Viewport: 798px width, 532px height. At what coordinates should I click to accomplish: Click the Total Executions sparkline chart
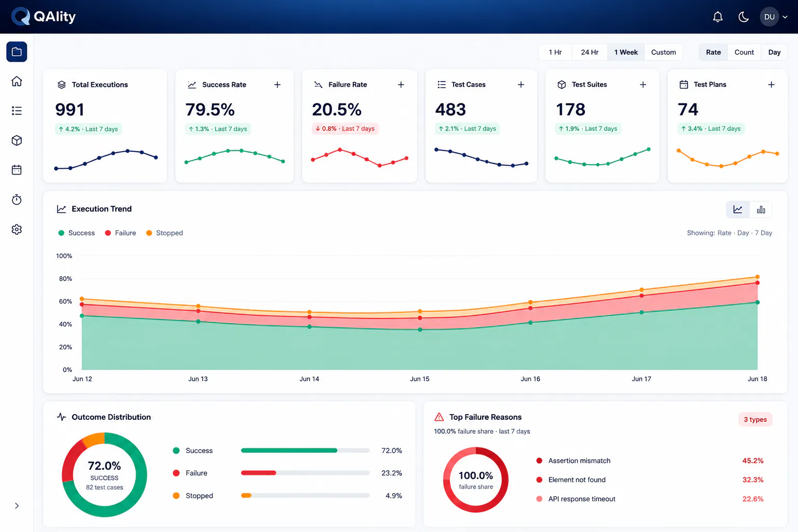point(105,159)
